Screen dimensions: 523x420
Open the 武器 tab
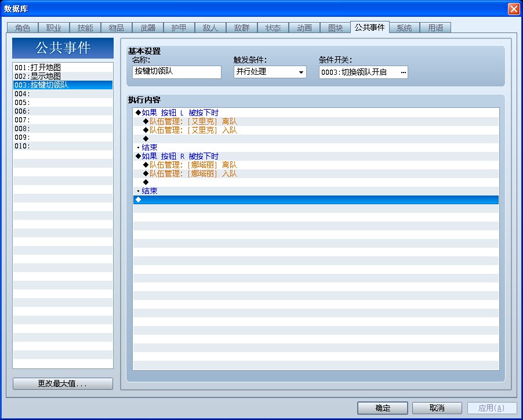[x=148, y=27]
